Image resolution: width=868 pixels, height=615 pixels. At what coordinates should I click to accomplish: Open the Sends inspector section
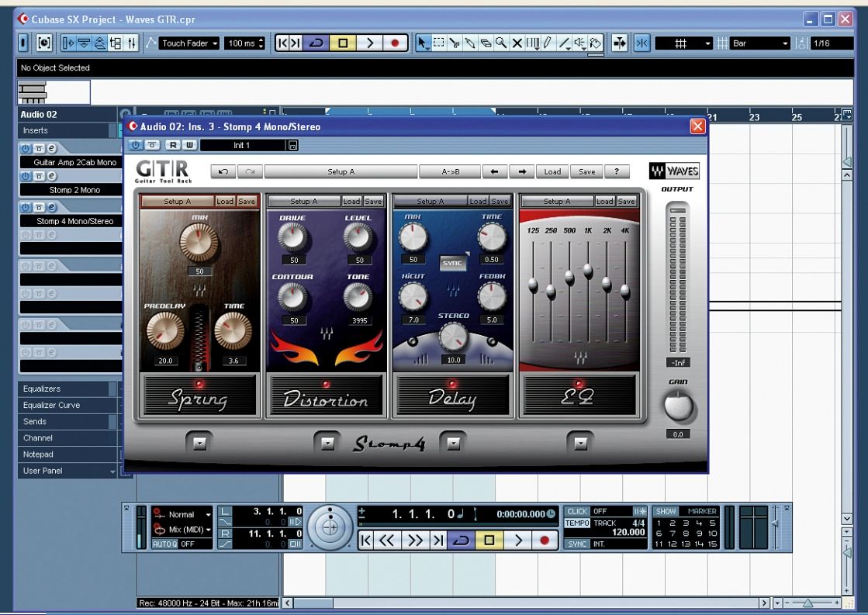coord(69,421)
